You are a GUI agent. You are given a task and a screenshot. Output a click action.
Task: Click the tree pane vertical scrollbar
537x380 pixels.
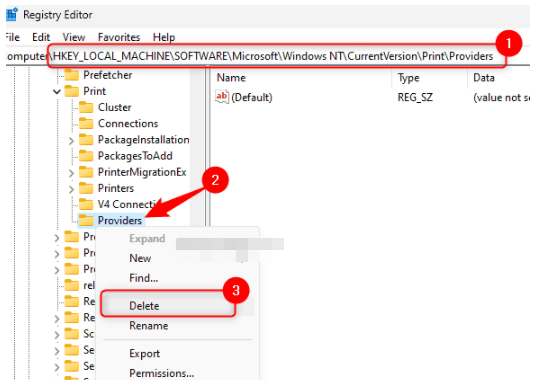pos(197,147)
